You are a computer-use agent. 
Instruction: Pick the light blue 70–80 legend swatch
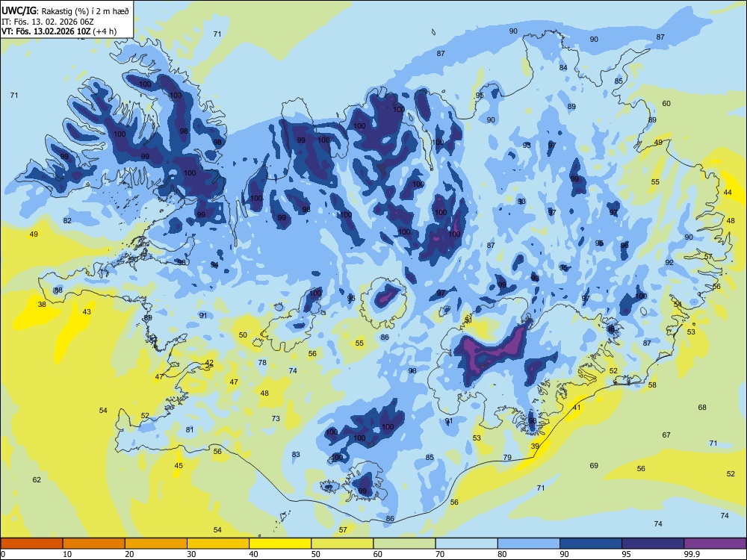[467, 544]
